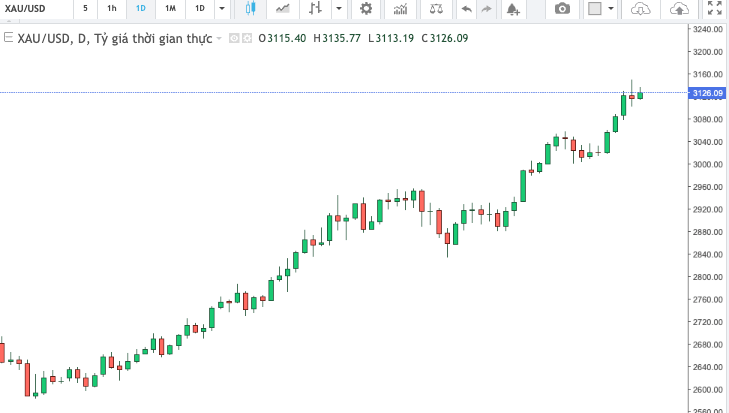Click the chart layout square icon
The height and width of the screenshot is (413, 729).
pos(595,8)
